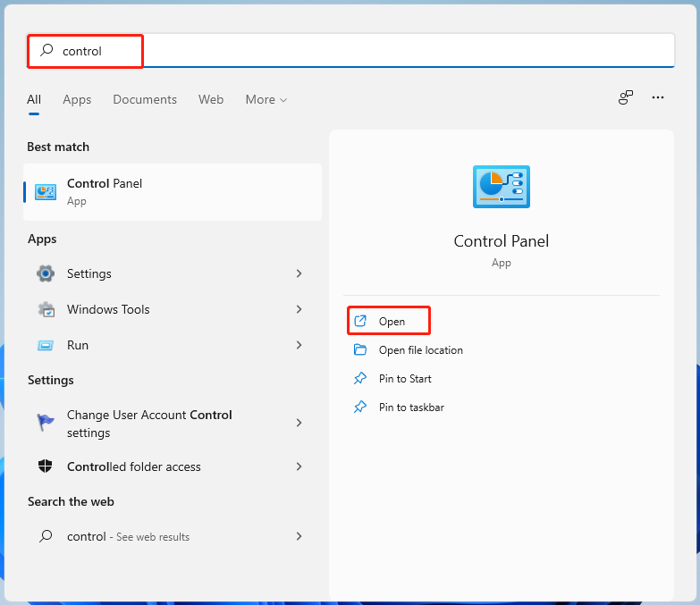This screenshot has width=700, height=605.
Task: Click the Run app icon
Action: click(46, 345)
